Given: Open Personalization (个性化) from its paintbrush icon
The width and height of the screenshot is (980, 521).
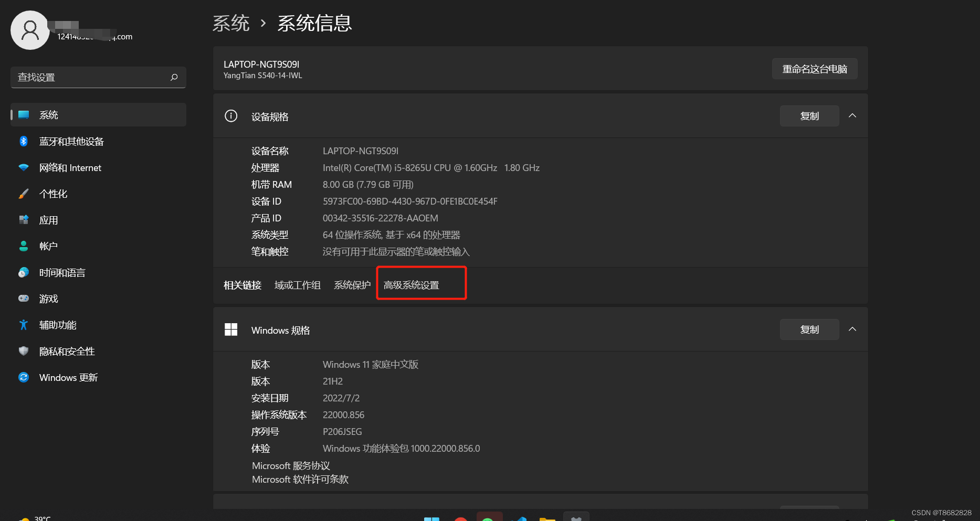Looking at the screenshot, I should pyautogui.click(x=24, y=194).
